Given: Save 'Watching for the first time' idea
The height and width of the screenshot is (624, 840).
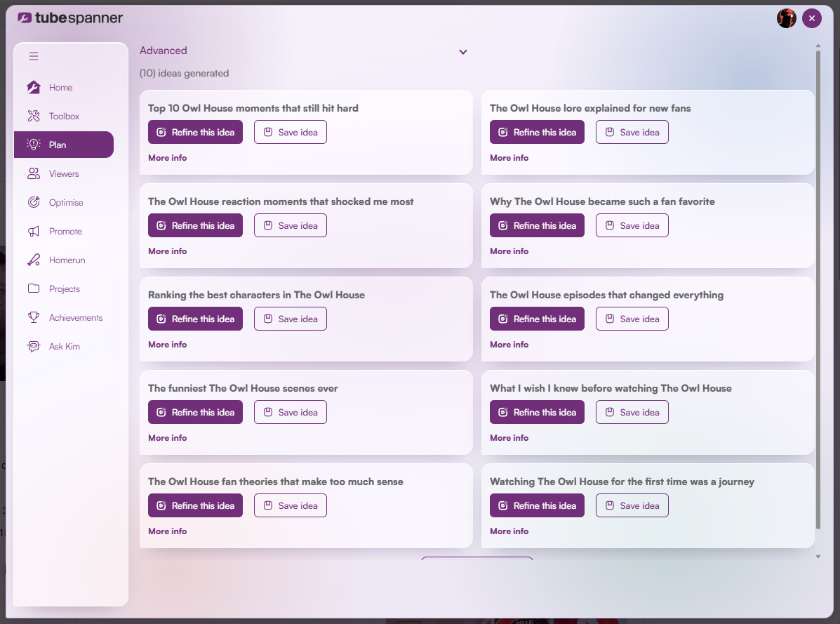Looking at the screenshot, I should point(632,505).
